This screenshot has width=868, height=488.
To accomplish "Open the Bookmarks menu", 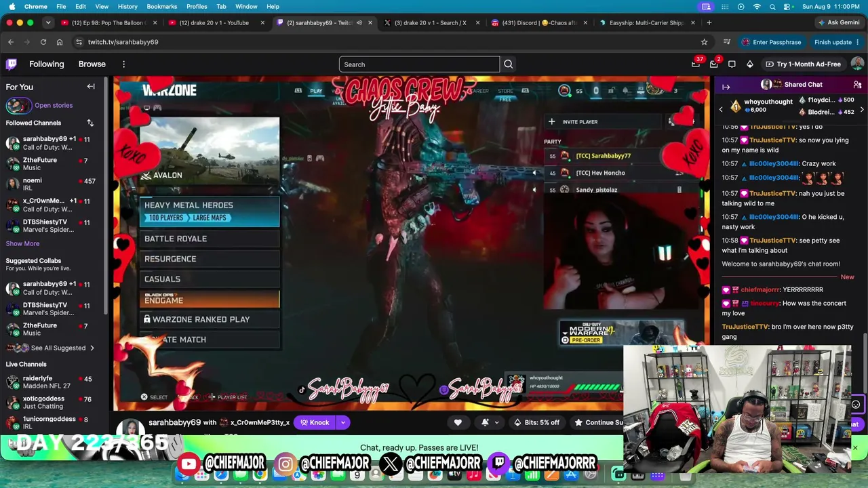I will coord(161,7).
